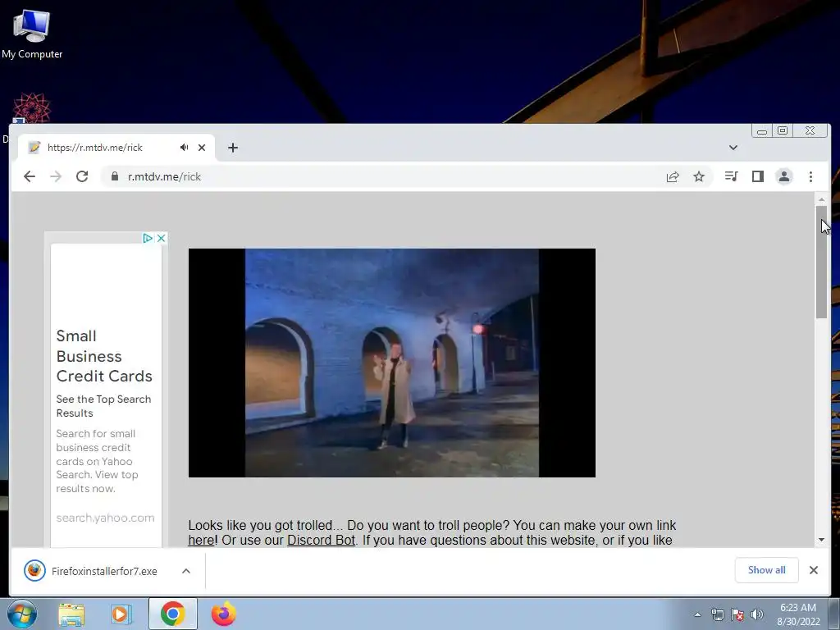Image resolution: width=840 pixels, height=630 pixels.
Task: Click the forward navigation arrow
Action: coord(56,176)
